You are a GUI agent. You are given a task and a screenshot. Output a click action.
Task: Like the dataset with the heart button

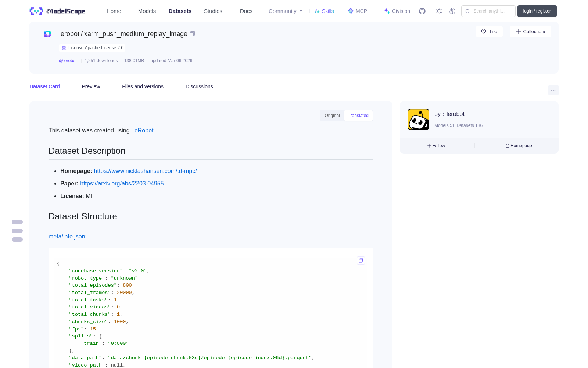490,32
